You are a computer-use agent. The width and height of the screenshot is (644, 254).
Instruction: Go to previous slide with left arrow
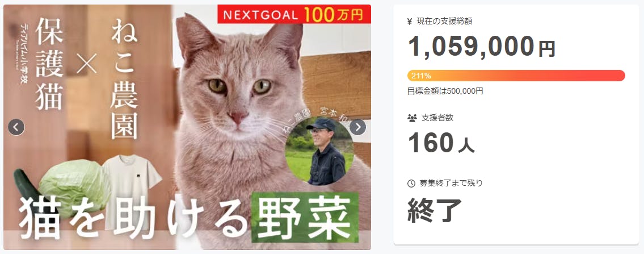click(16, 127)
